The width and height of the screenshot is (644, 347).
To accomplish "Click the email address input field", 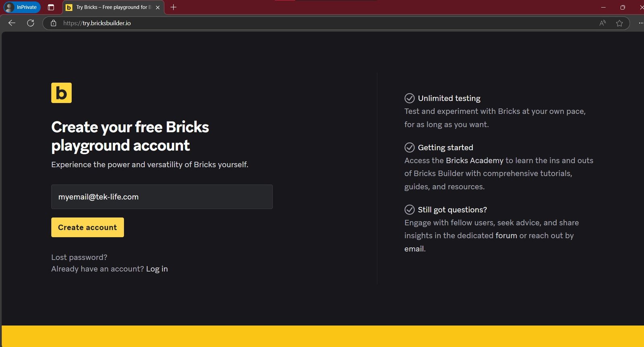I will [162, 197].
